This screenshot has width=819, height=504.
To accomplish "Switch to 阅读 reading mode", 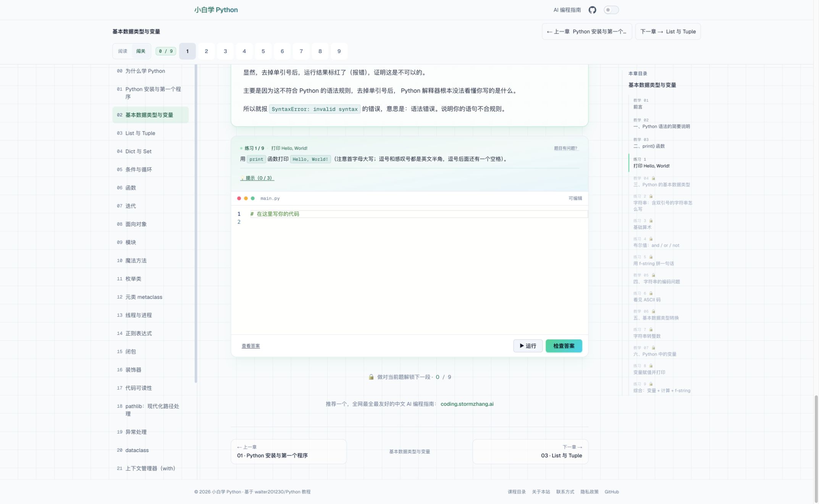I will pyautogui.click(x=123, y=51).
